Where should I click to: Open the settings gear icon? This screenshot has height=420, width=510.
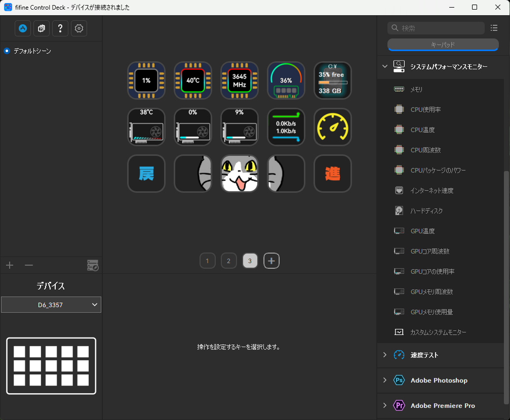(x=79, y=28)
